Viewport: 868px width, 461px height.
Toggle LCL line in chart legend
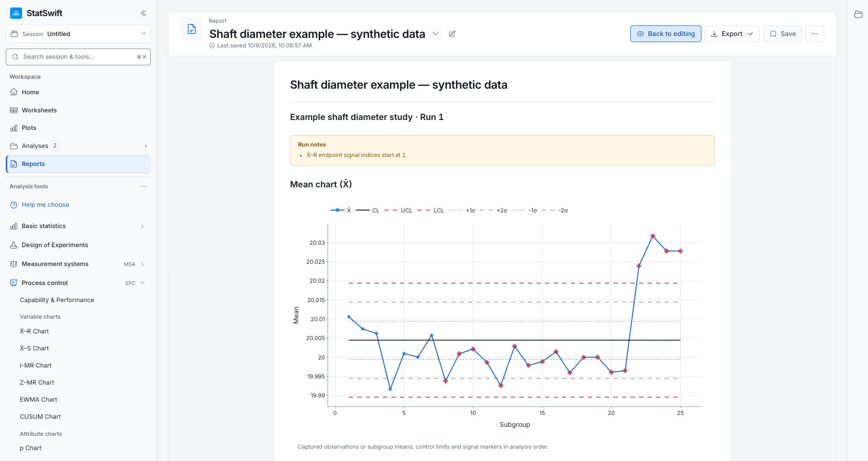pos(431,211)
